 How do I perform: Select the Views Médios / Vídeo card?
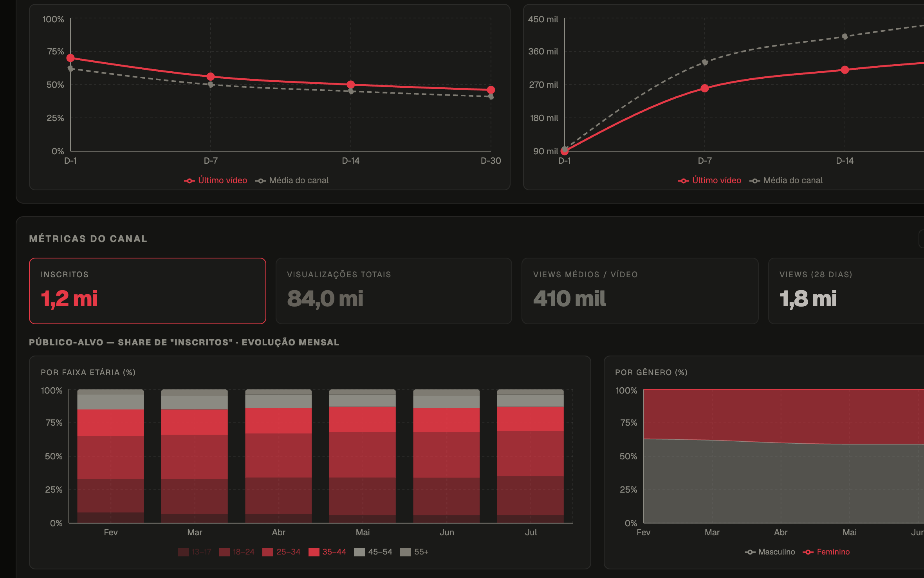coord(640,291)
